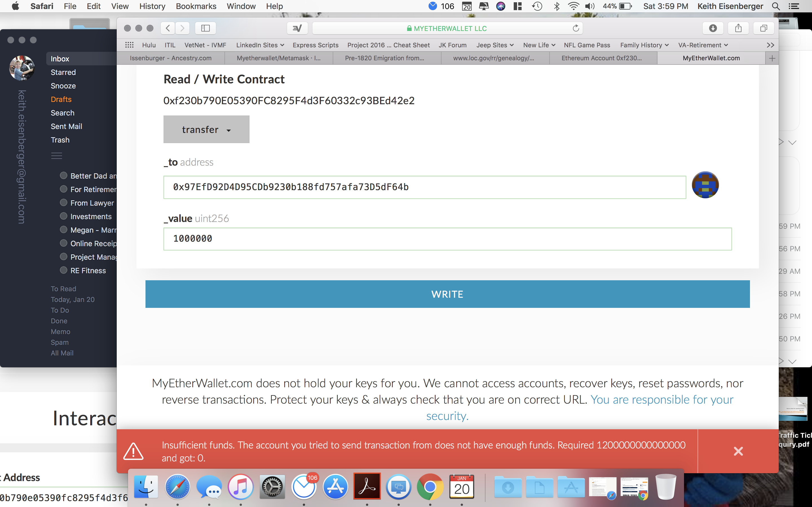812x507 pixels.
Task: Click the WRITE button
Action: (447, 294)
